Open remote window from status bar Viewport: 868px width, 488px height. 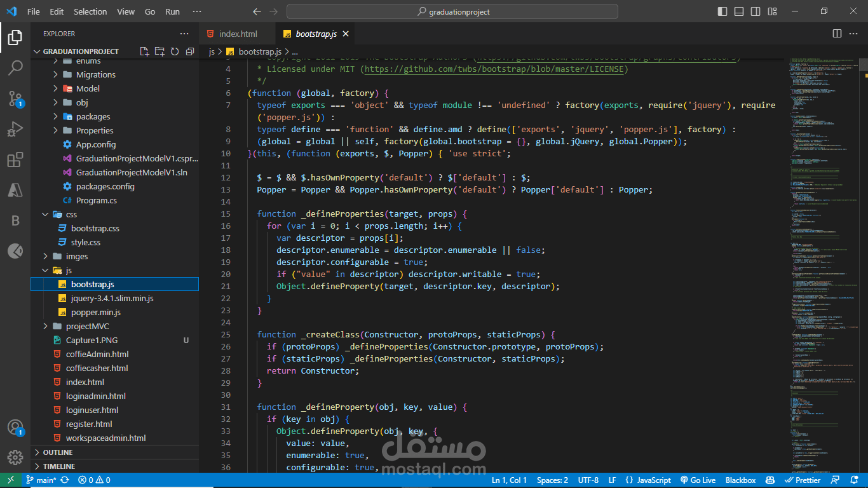[x=10, y=480]
